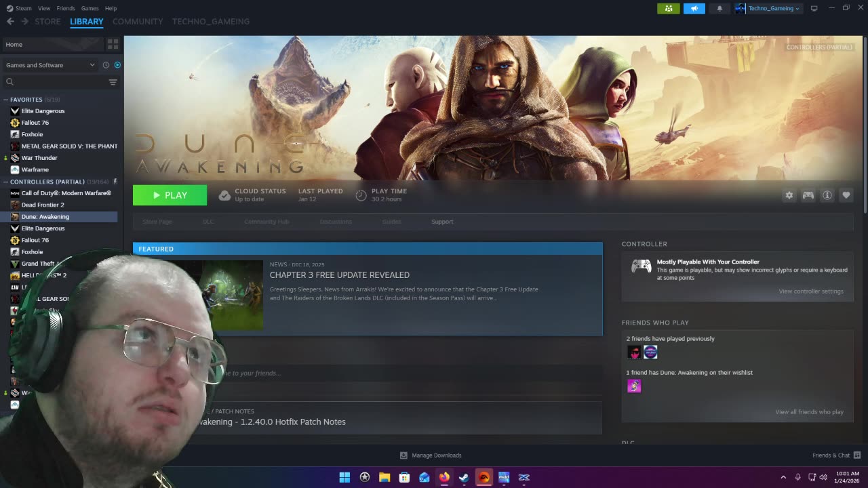
Task: Open the taskbar date and time
Action: click(848, 477)
